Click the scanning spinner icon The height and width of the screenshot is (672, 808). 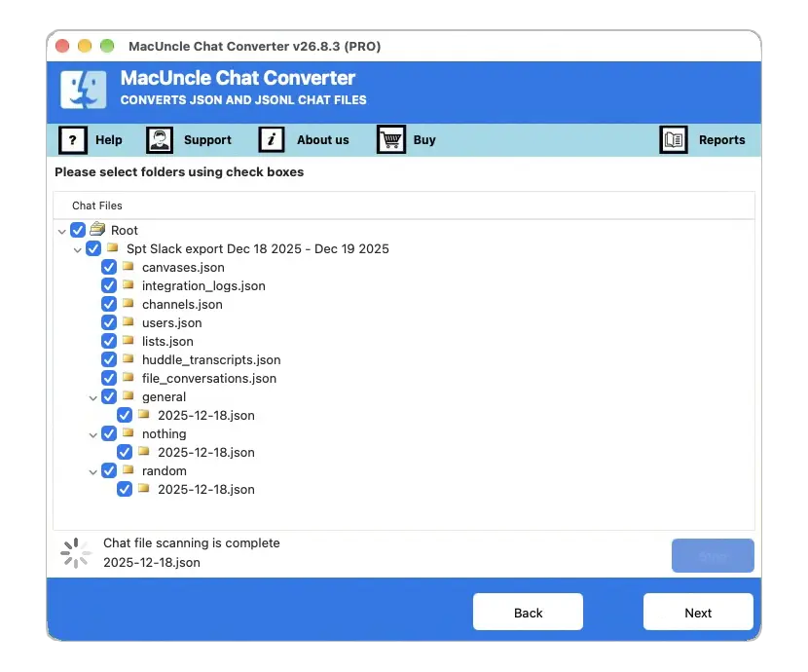point(76,553)
